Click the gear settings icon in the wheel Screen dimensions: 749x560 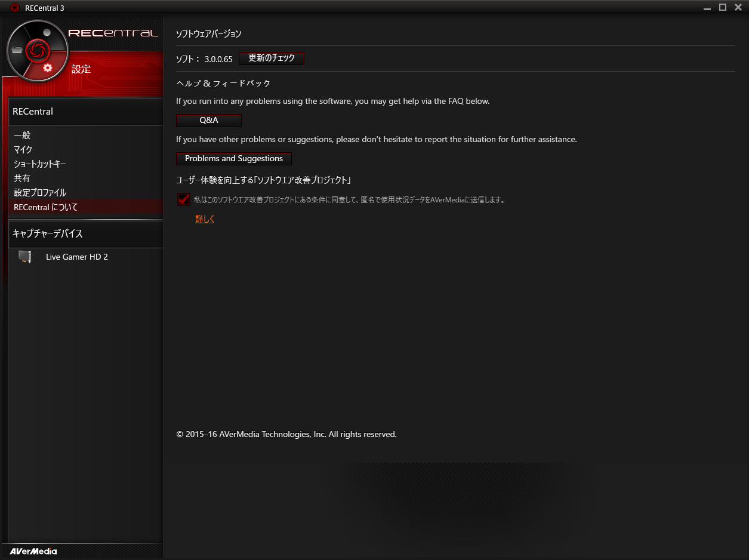tap(48, 68)
